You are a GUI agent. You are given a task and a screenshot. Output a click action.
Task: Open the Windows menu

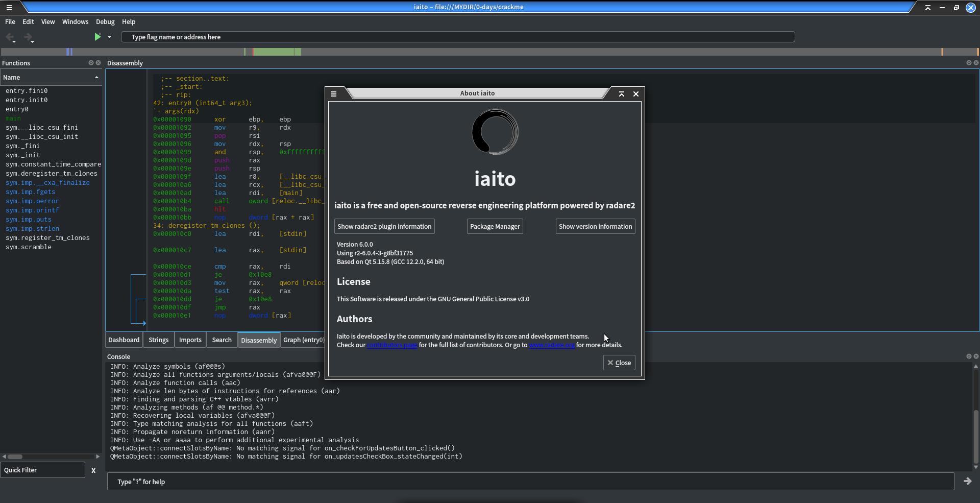tap(75, 22)
